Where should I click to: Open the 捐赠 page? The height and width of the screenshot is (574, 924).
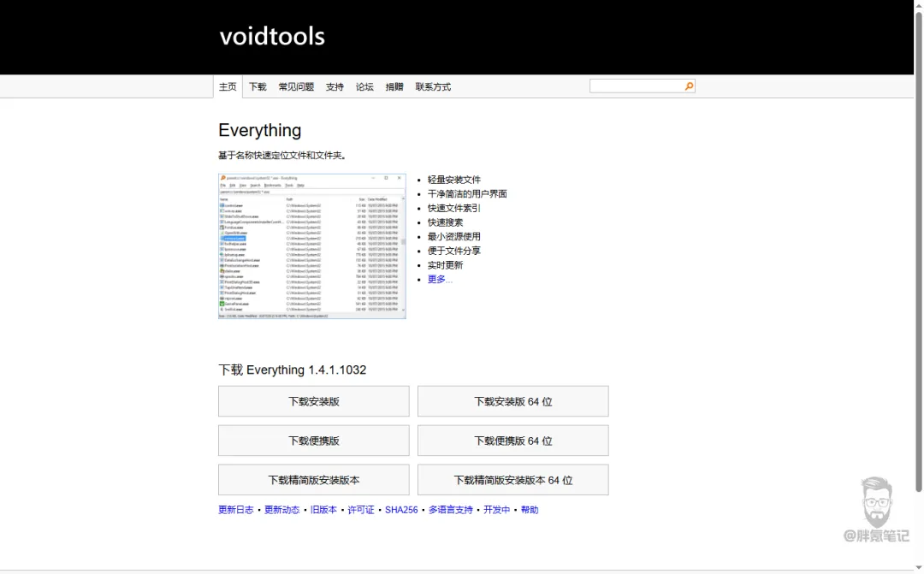(x=394, y=86)
